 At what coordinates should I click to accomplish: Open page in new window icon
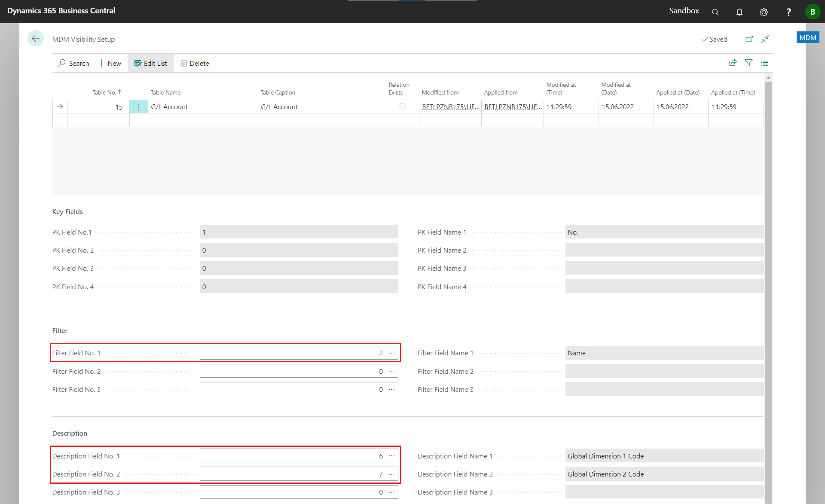pyautogui.click(x=749, y=39)
